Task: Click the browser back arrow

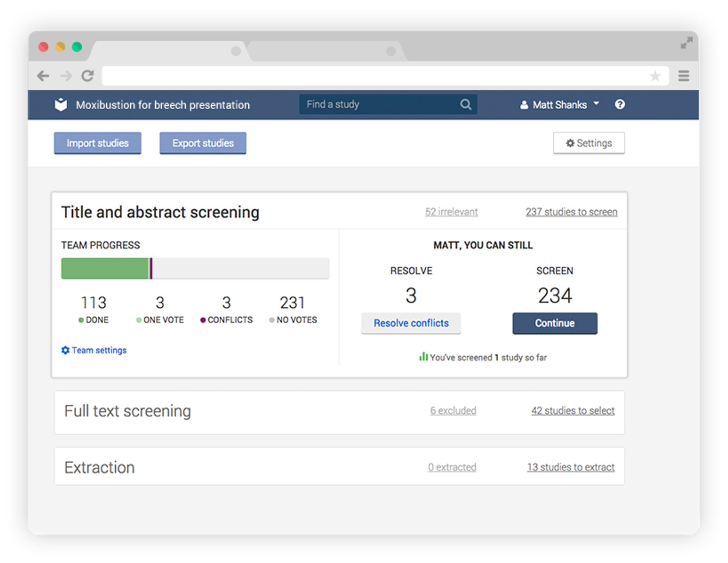Action: point(43,76)
